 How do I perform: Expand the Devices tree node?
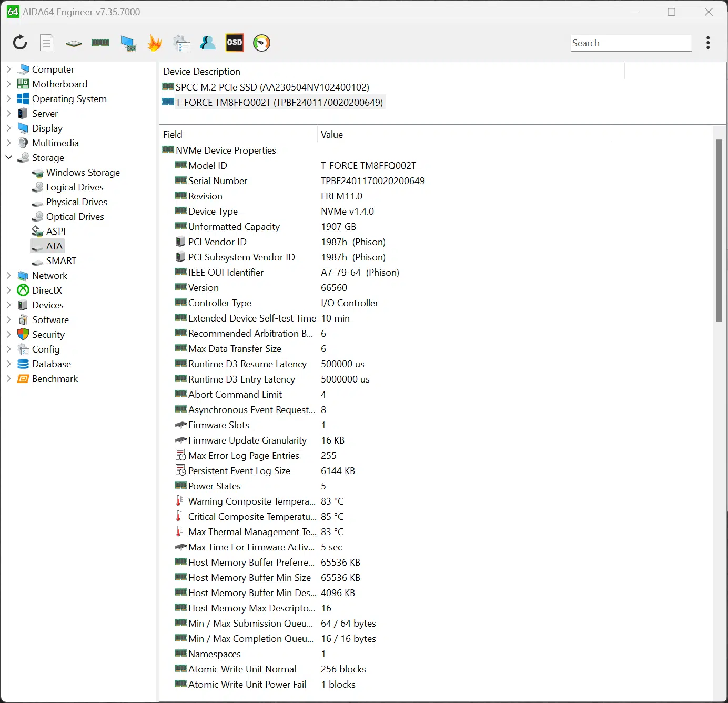(x=8, y=305)
